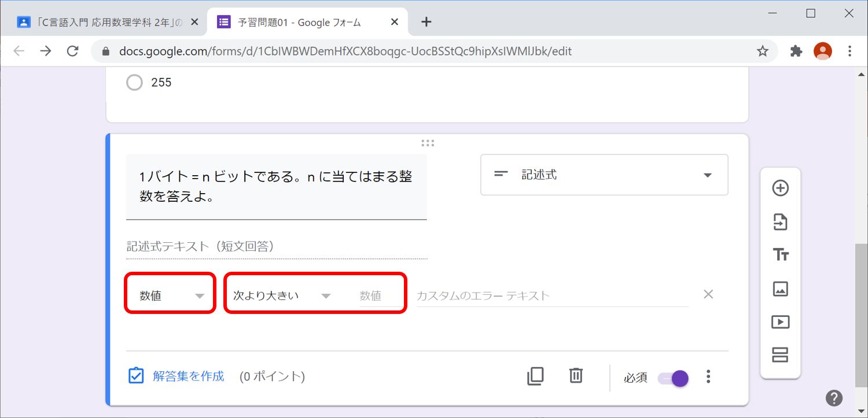The image size is (868, 418).
Task: Select the 255 radio option
Action: [134, 83]
